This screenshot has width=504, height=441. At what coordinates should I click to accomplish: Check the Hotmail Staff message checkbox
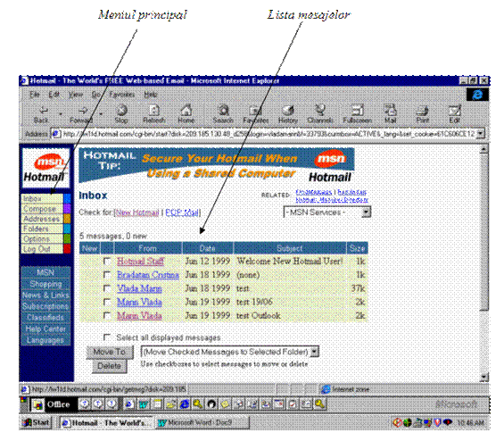click(x=107, y=262)
